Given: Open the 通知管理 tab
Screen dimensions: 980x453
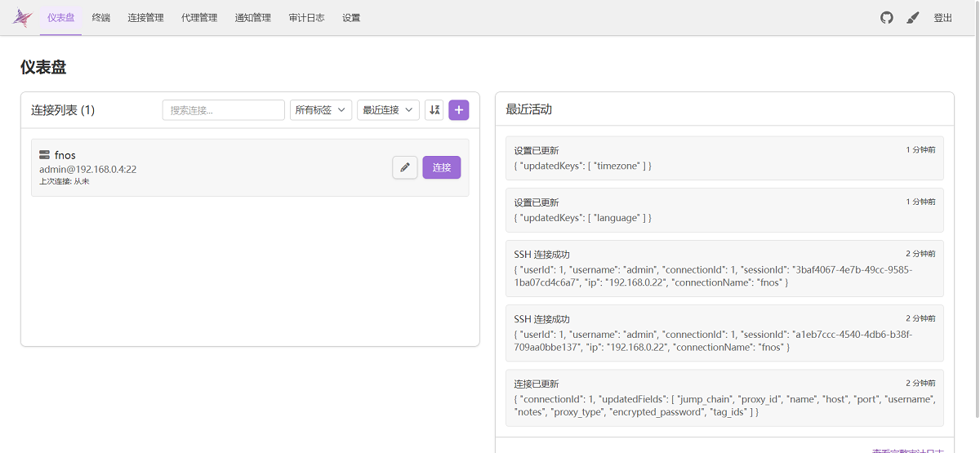Looking at the screenshot, I should click(x=252, y=18).
